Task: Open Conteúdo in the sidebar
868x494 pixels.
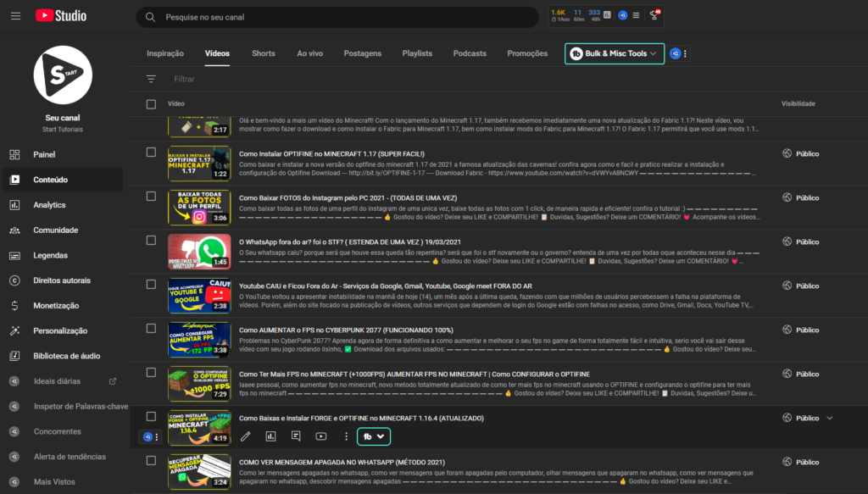Action: point(63,180)
